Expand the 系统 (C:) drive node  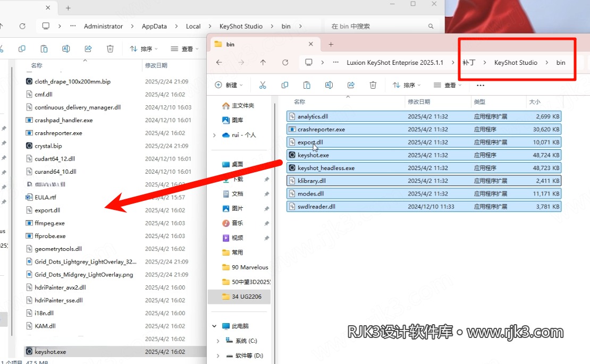218,341
